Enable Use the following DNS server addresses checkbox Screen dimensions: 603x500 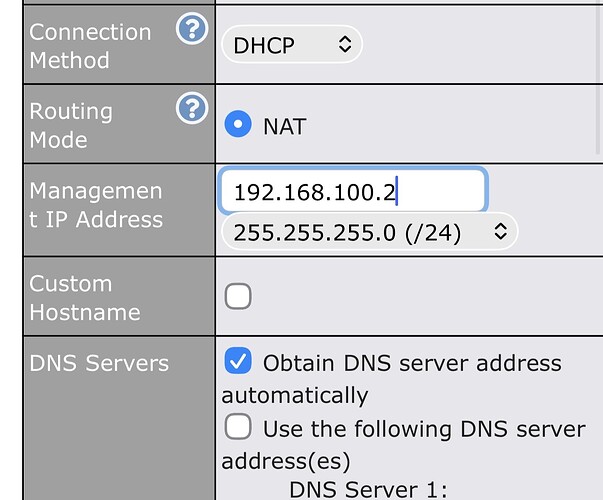[x=238, y=428]
